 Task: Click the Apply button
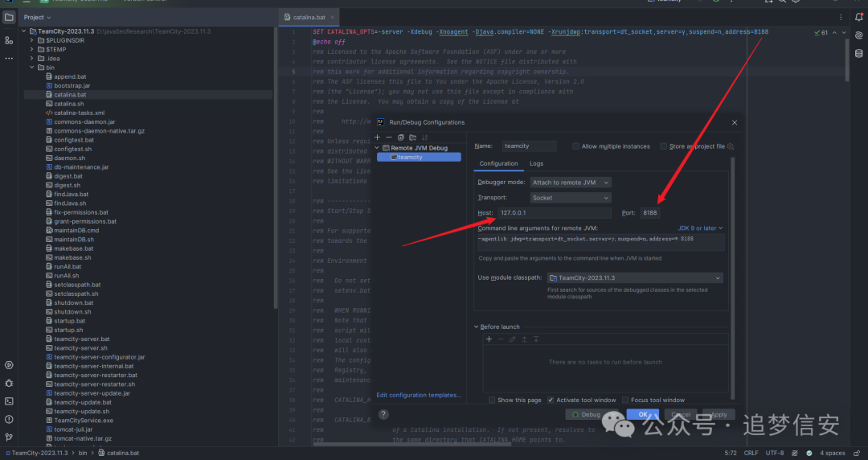(x=719, y=414)
